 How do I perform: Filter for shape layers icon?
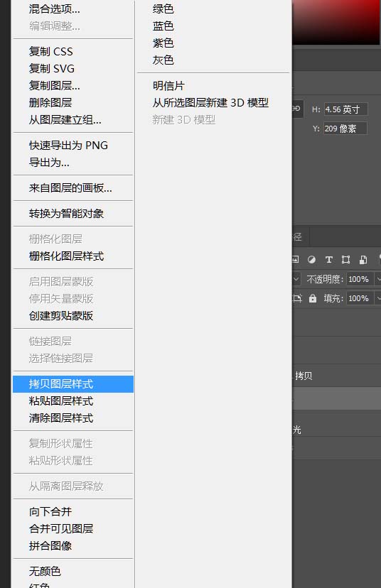pos(345,259)
